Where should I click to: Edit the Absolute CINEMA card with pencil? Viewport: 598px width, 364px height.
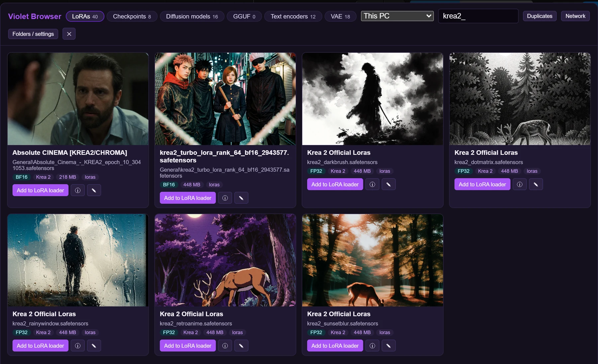click(94, 190)
